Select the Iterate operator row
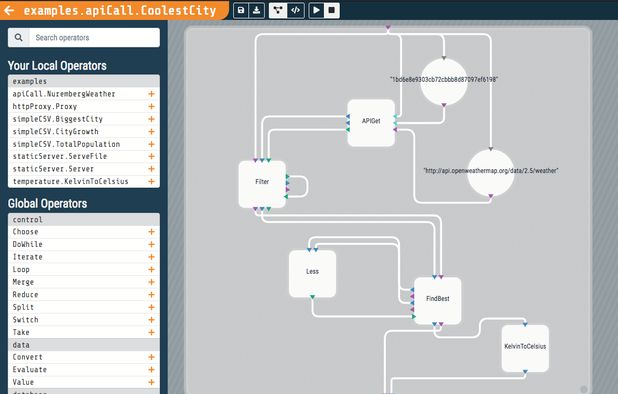 click(84, 257)
